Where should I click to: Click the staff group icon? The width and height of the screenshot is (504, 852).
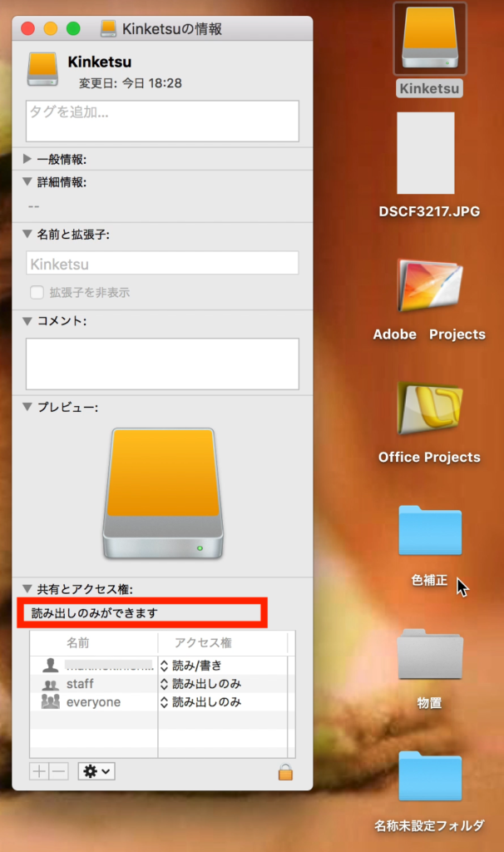tap(51, 684)
